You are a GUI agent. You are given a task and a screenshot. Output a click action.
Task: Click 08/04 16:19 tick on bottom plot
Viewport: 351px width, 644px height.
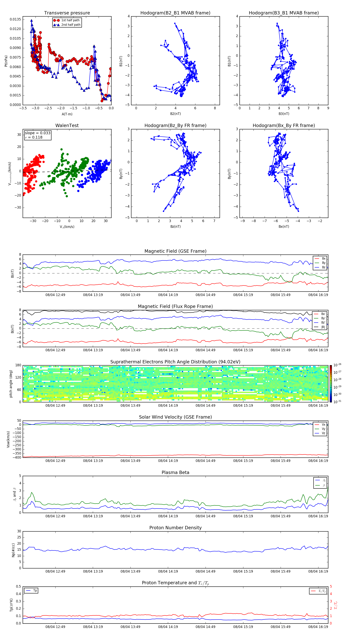pos(318,627)
